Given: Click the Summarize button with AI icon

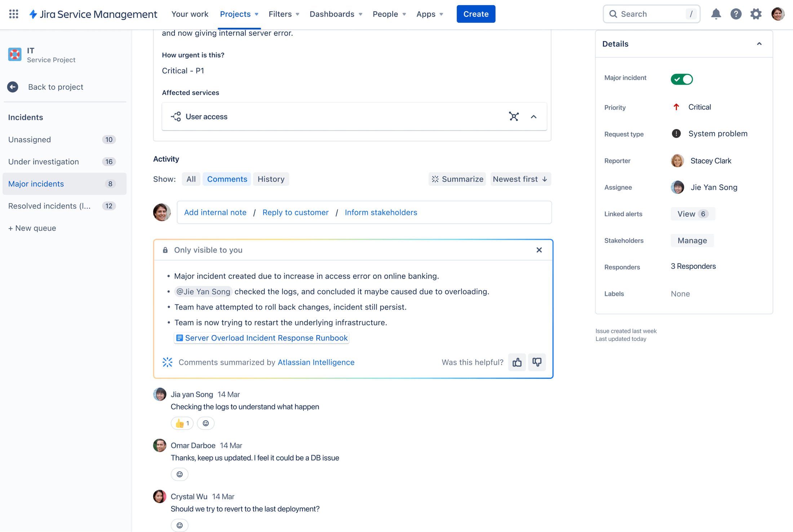Looking at the screenshot, I should tap(458, 179).
